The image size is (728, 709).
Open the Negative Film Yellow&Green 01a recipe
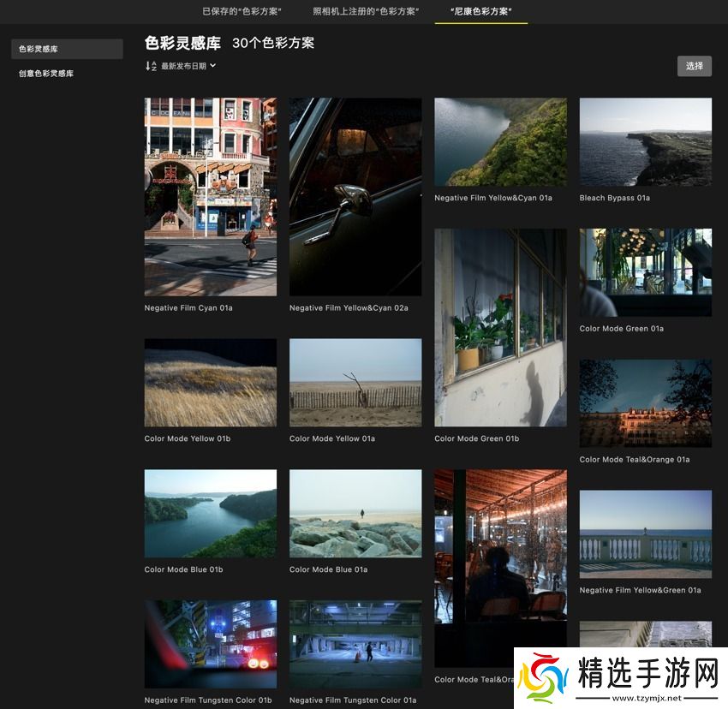click(646, 533)
